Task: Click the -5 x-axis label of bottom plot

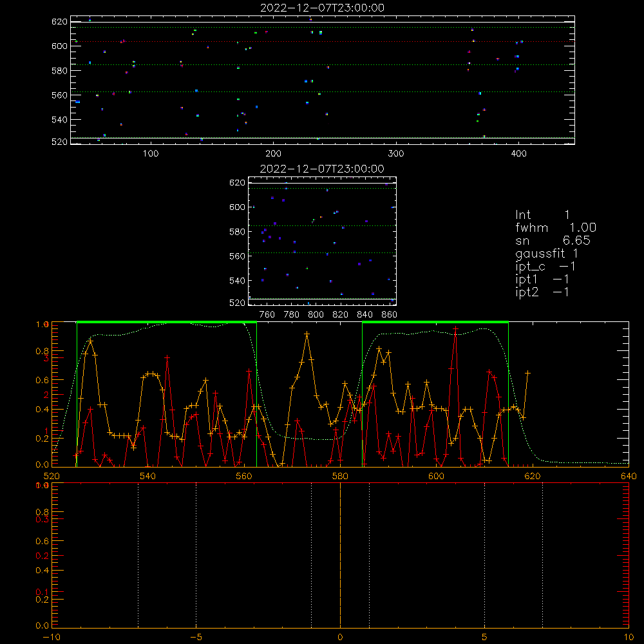Action: point(196,637)
